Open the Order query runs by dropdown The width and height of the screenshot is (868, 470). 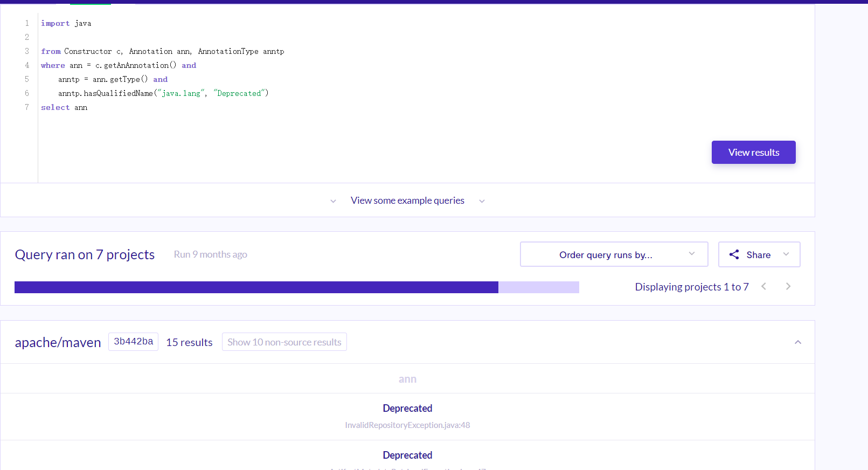614,254
